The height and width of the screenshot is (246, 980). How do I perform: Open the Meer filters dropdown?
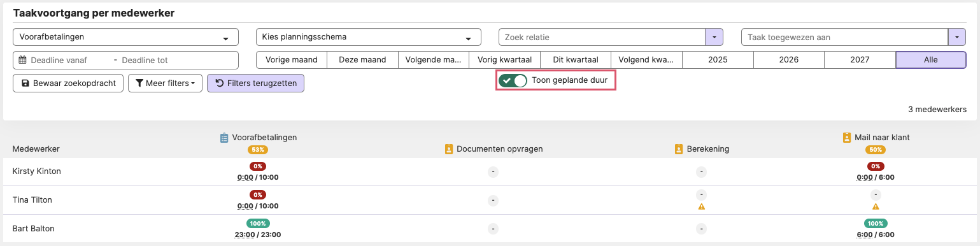[x=165, y=83]
